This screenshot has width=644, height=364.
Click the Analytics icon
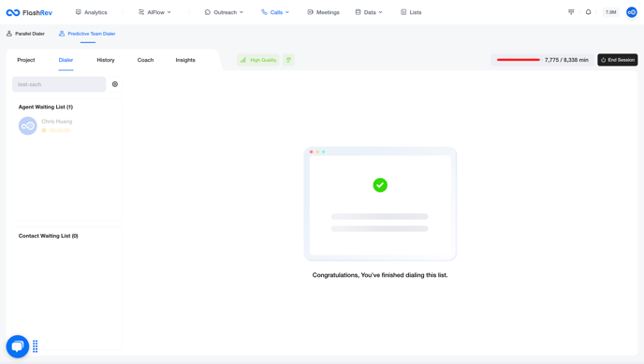[78, 12]
